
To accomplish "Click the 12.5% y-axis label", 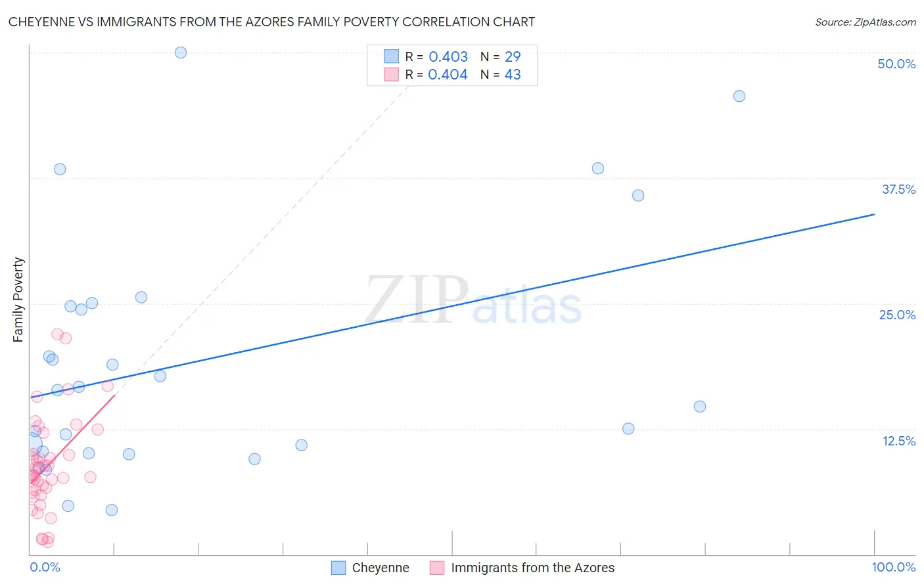I will [898, 441].
